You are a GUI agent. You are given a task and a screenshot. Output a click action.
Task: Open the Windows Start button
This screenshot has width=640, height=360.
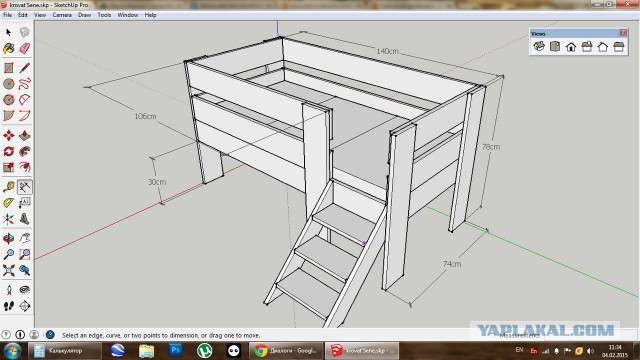(x=12, y=351)
